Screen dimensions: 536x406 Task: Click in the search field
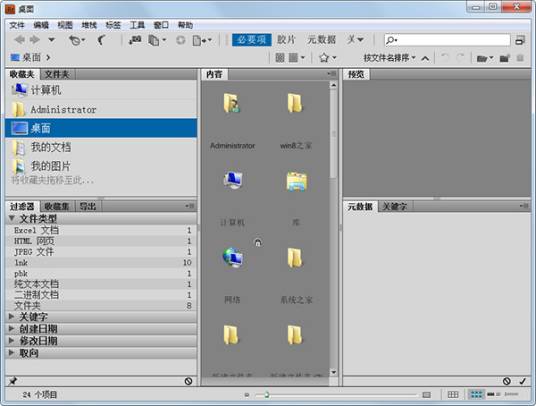[447, 40]
